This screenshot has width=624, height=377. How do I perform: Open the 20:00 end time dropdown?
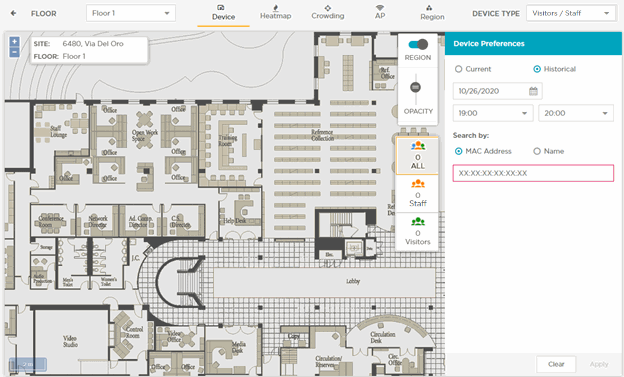[576, 113]
